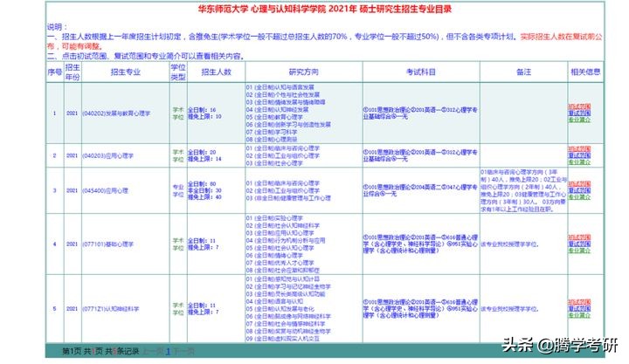Click the 专业学位 degree type cell
The image size is (629, 364).
178,190
